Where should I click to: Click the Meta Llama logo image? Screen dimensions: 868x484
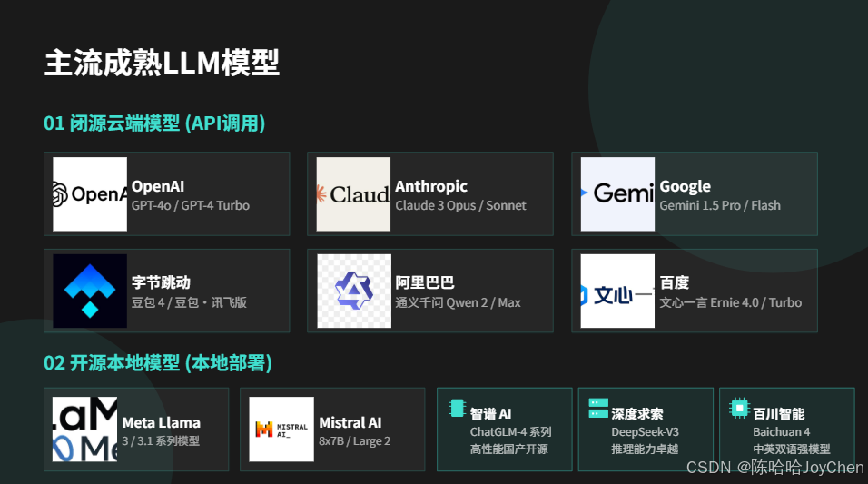(84, 430)
